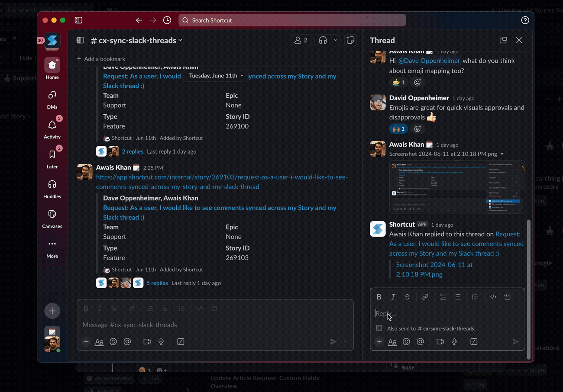View the 2 channel members

click(x=301, y=40)
